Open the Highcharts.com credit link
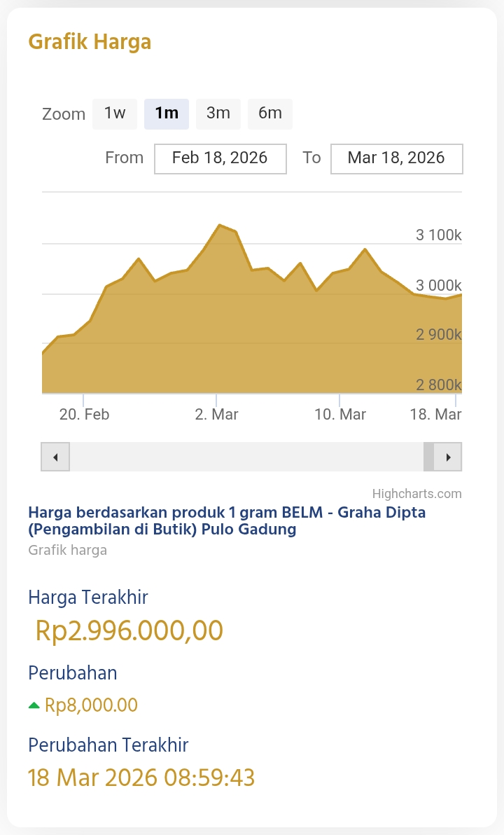This screenshot has height=835, width=504. [x=416, y=493]
